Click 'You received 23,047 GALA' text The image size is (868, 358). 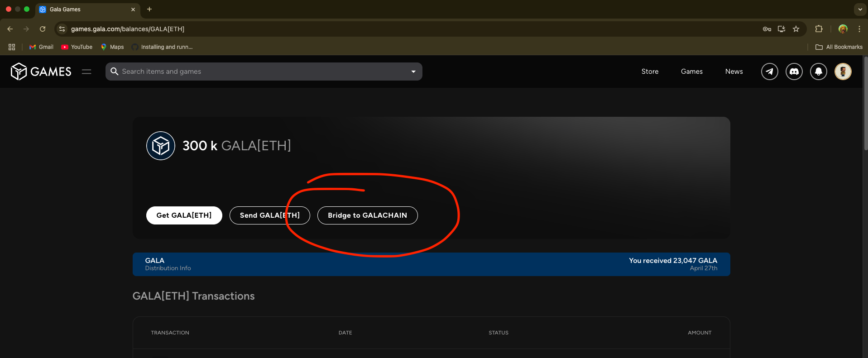click(673, 261)
